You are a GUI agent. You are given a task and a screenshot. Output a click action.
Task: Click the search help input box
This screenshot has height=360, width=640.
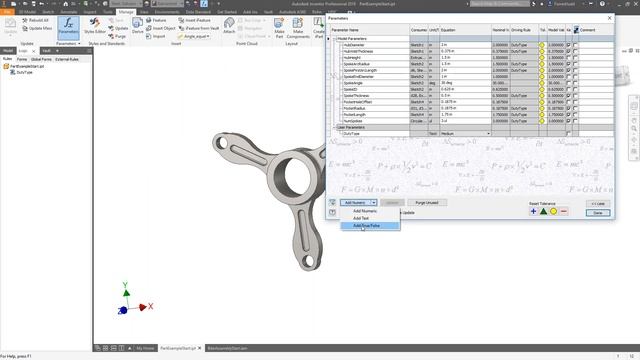point(500,4)
